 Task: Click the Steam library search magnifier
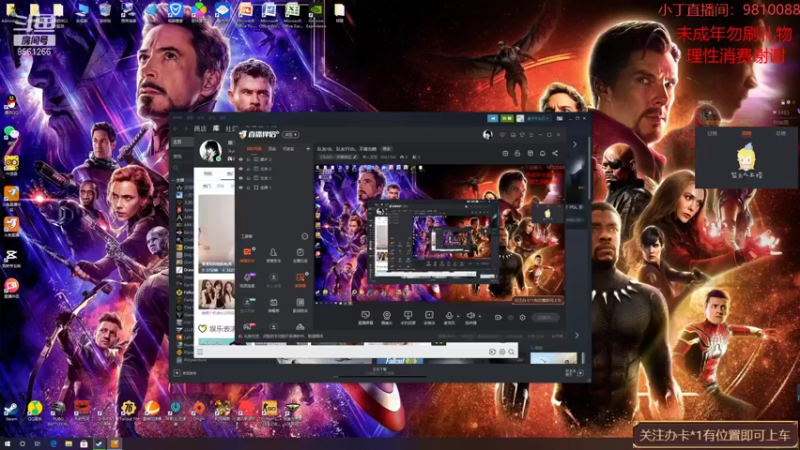coord(177,168)
